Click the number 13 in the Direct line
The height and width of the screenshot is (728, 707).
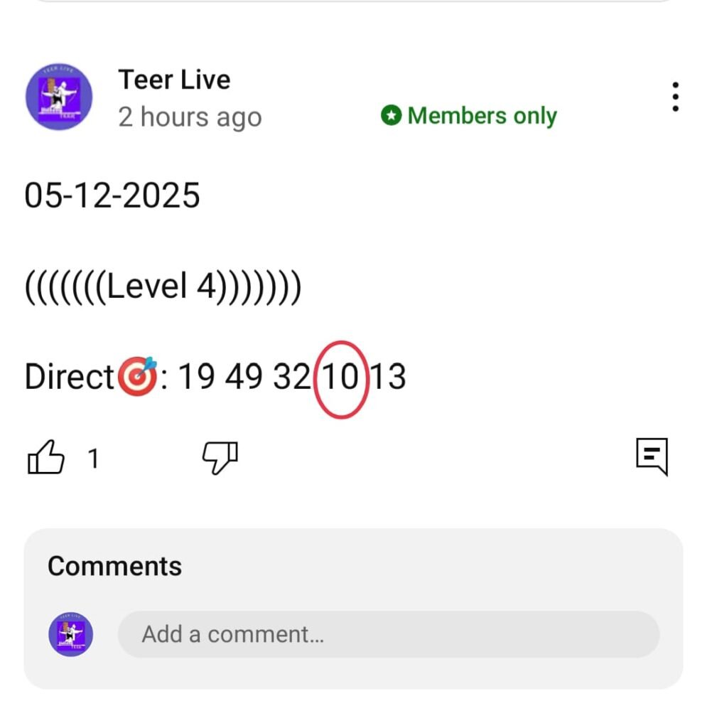388,378
